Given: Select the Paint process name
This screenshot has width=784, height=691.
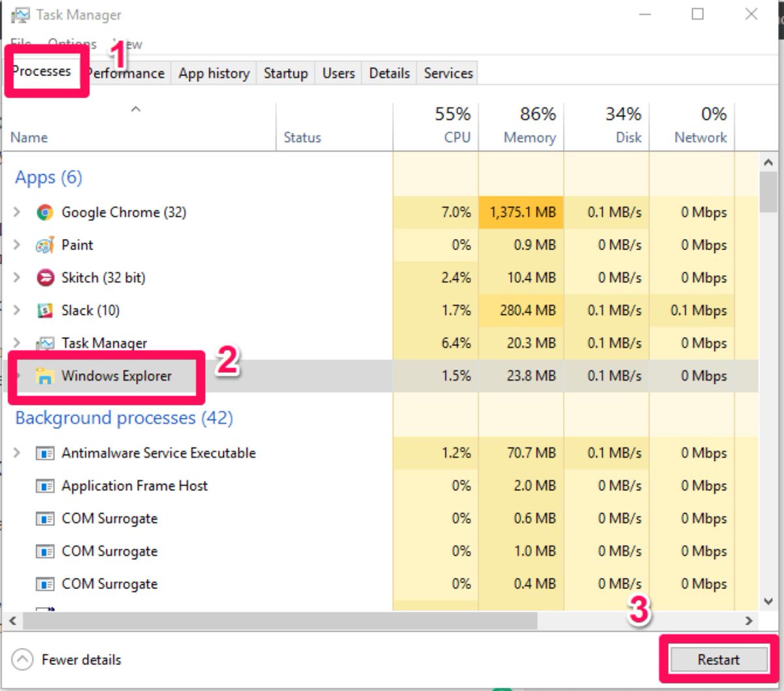Looking at the screenshot, I should (77, 245).
